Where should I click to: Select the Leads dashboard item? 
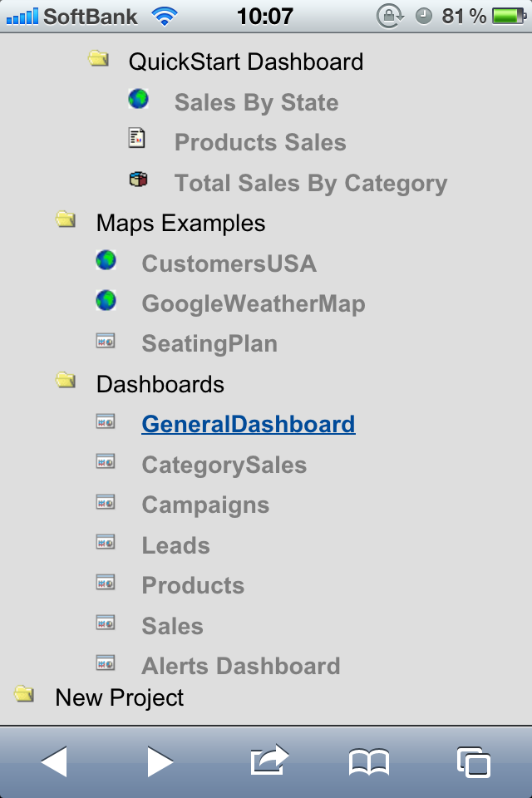coord(175,545)
